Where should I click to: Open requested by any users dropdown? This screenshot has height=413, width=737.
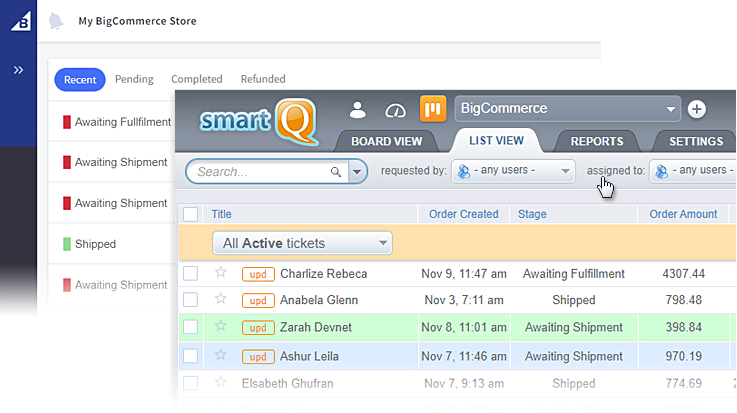[x=513, y=171]
